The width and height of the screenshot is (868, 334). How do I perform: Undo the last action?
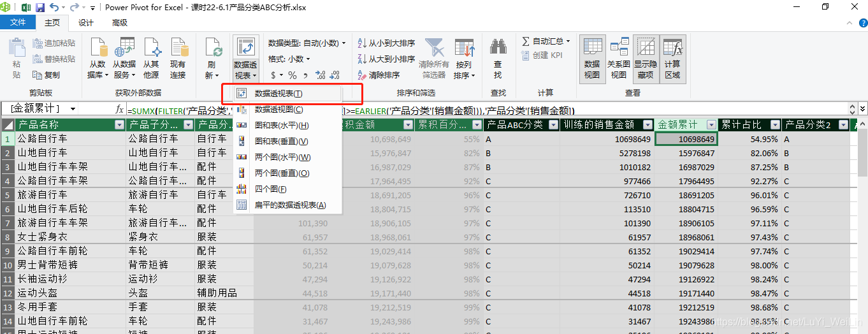click(x=54, y=8)
